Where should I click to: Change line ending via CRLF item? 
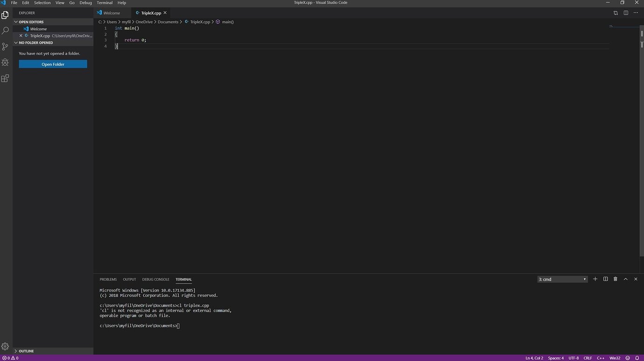(x=588, y=358)
